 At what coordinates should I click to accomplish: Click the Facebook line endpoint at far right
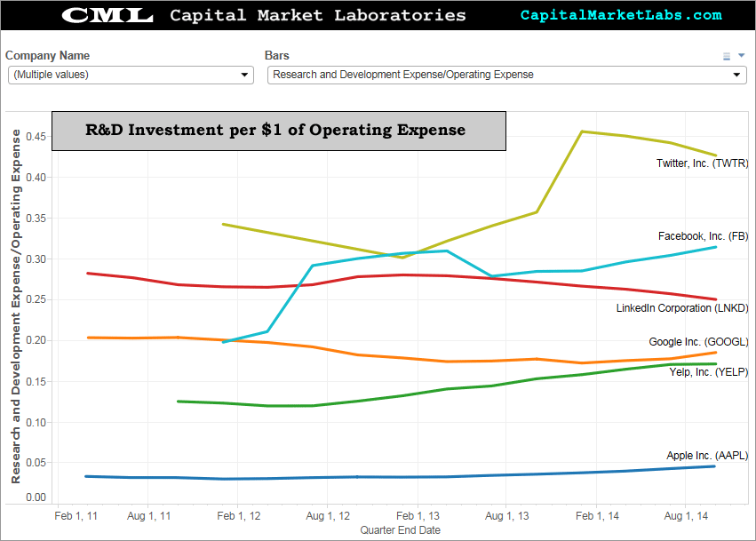[715, 247]
